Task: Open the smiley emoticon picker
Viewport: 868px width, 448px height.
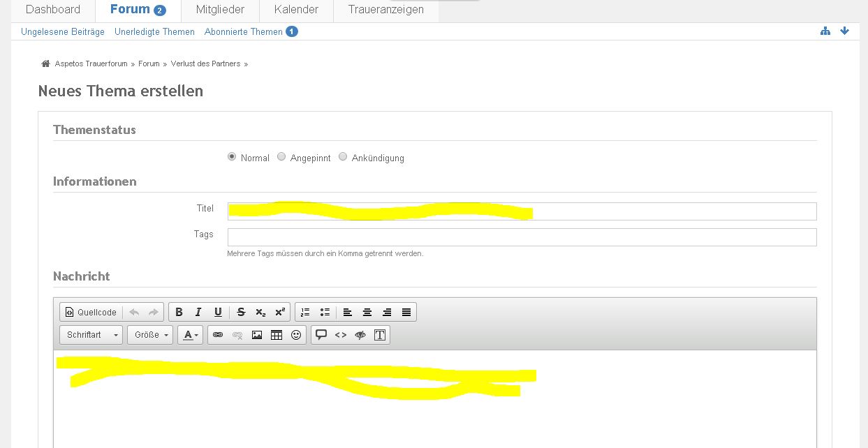Action: pos(296,335)
